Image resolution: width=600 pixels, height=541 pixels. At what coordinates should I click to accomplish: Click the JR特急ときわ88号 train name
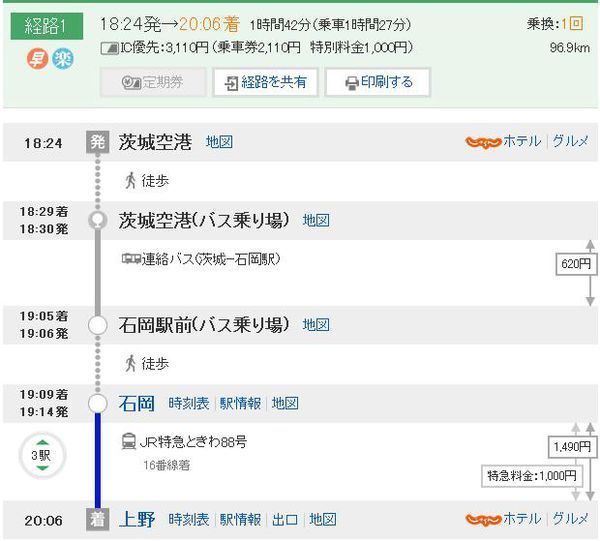point(193,442)
